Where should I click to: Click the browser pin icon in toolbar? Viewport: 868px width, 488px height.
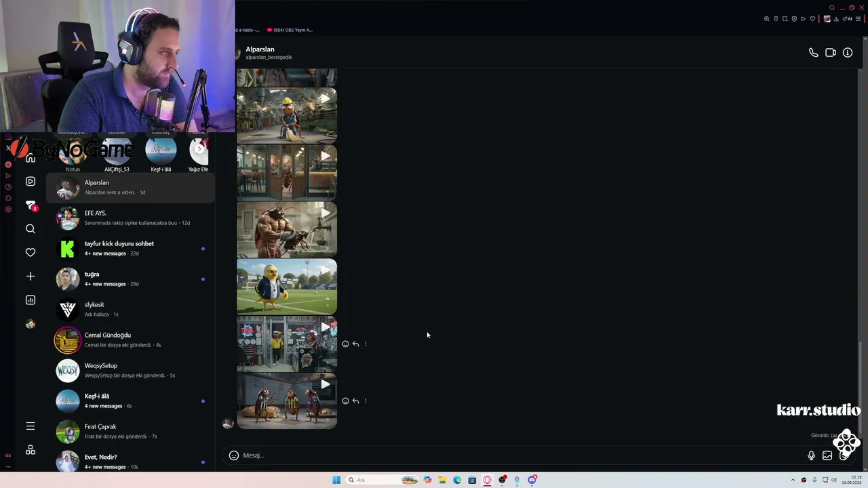click(x=776, y=19)
